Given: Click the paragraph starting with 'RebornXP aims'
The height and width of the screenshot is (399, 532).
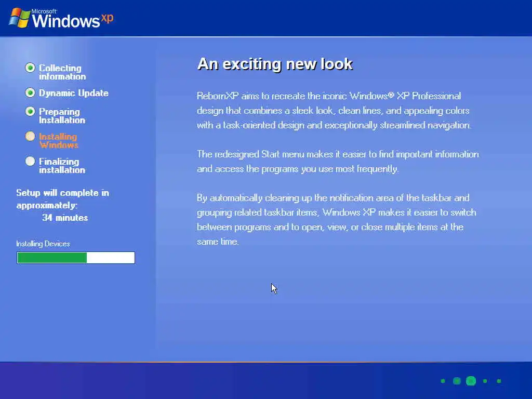Looking at the screenshot, I should coord(334,111).
